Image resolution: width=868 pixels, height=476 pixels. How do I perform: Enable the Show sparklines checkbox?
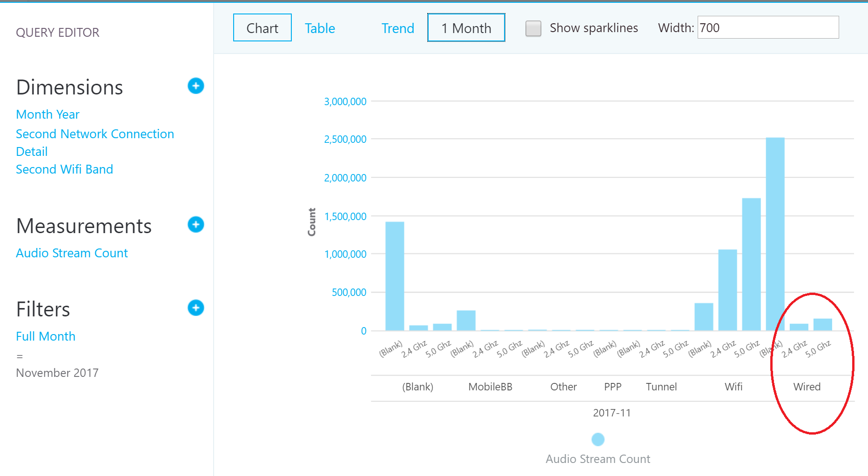click(533, 28)
